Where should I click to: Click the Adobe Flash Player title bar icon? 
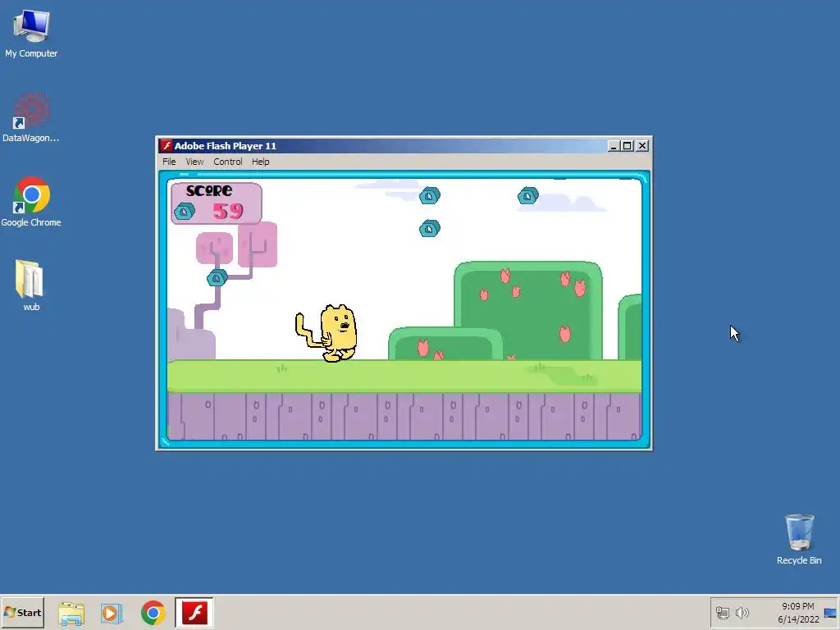coord(167,146)
